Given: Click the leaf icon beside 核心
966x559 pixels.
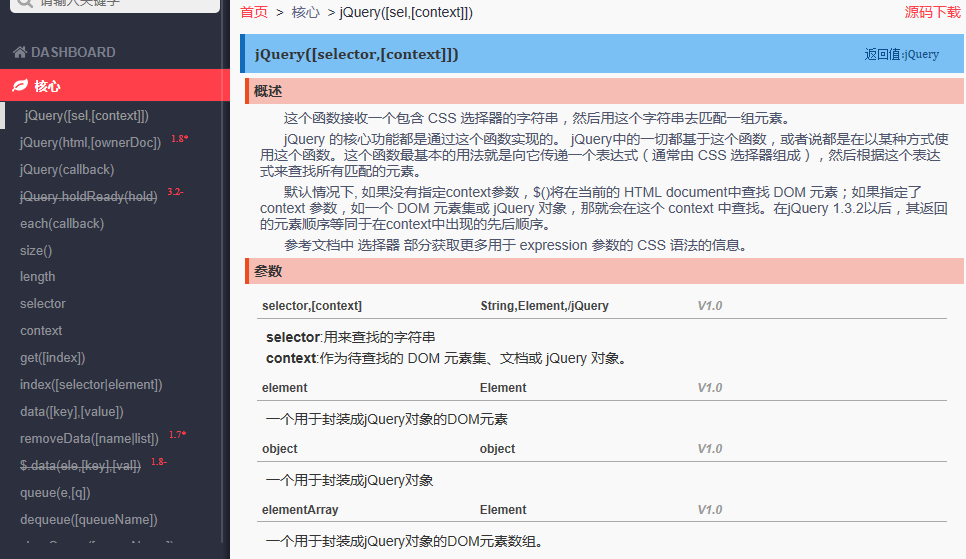Looking at the screenshot, I should (x=19, y=86).
